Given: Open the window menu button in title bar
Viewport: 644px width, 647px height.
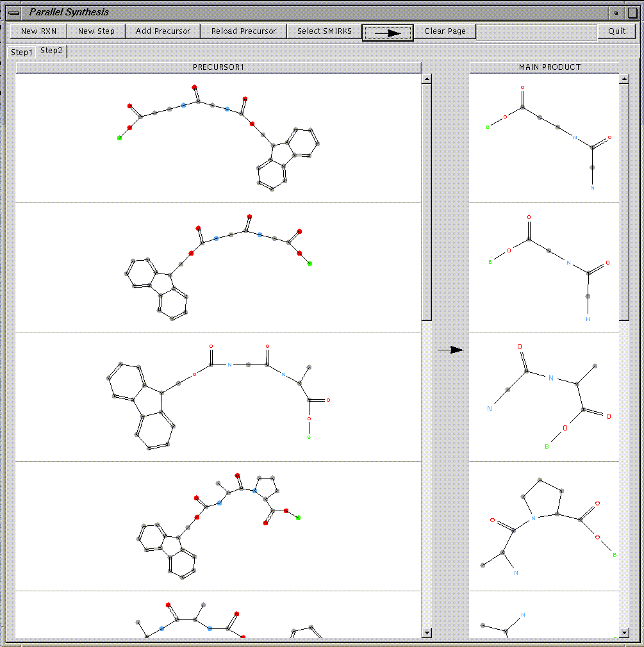Looking at the screenshot, I should click(14, 13).
